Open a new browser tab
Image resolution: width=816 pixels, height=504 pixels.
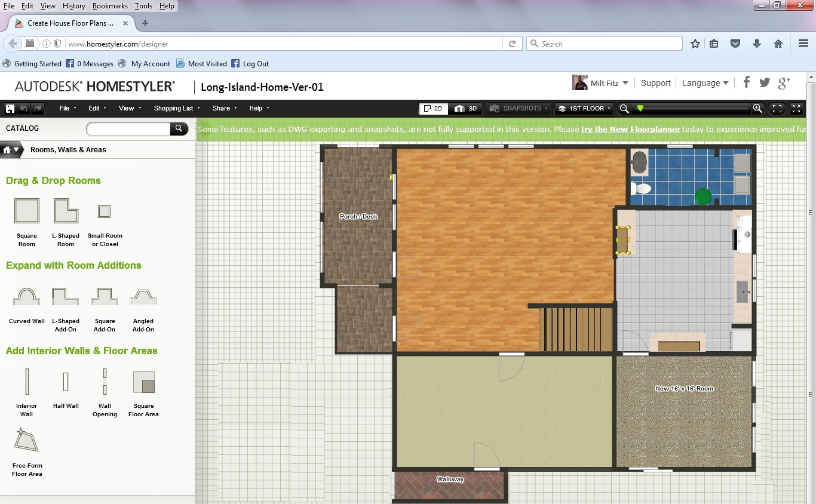coord(145,23)
